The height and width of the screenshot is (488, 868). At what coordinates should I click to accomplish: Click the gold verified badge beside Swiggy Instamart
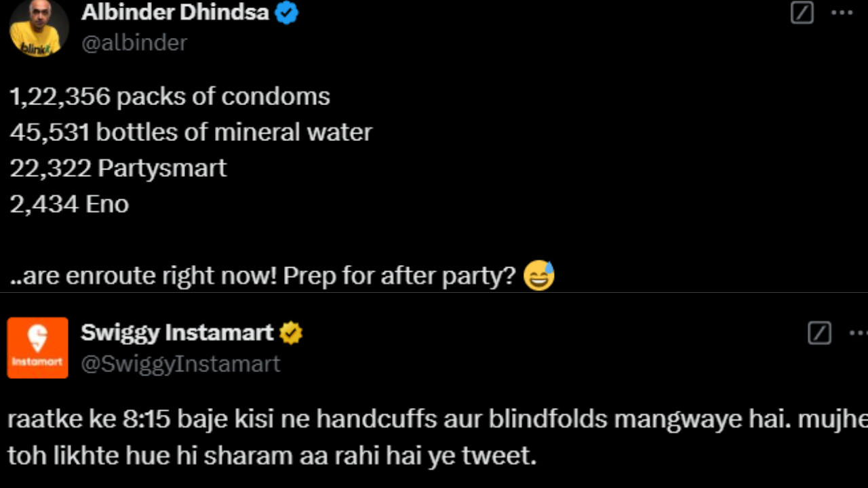[x=292, y=333]
